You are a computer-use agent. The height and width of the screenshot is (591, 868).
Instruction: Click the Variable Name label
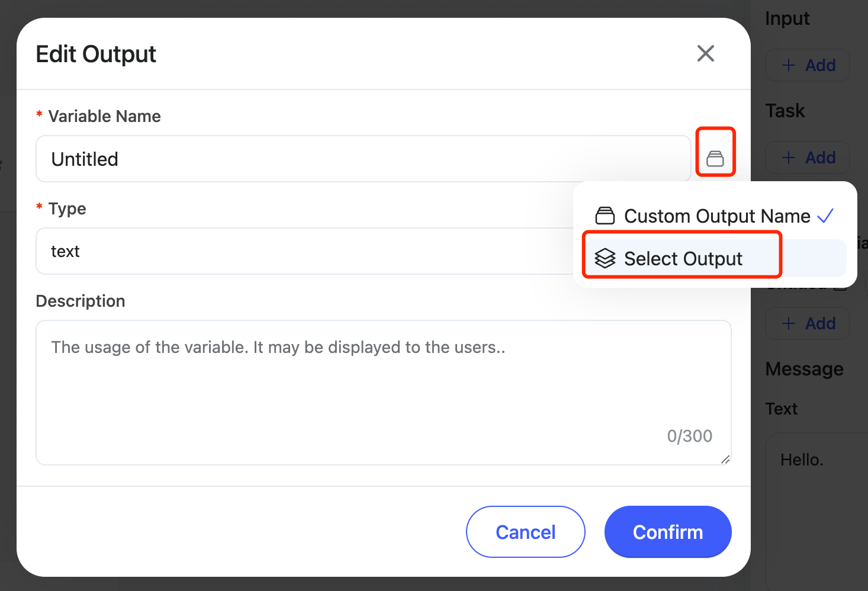click(x=104, y=116)
